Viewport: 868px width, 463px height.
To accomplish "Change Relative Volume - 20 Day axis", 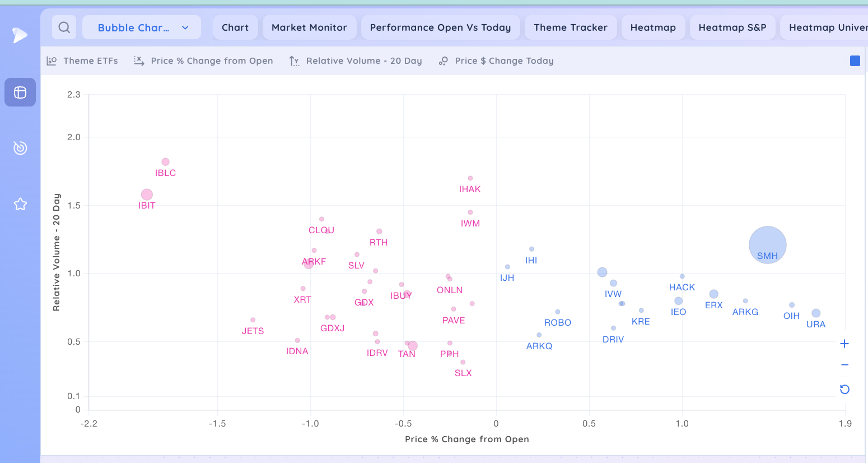I will [356, 61].
